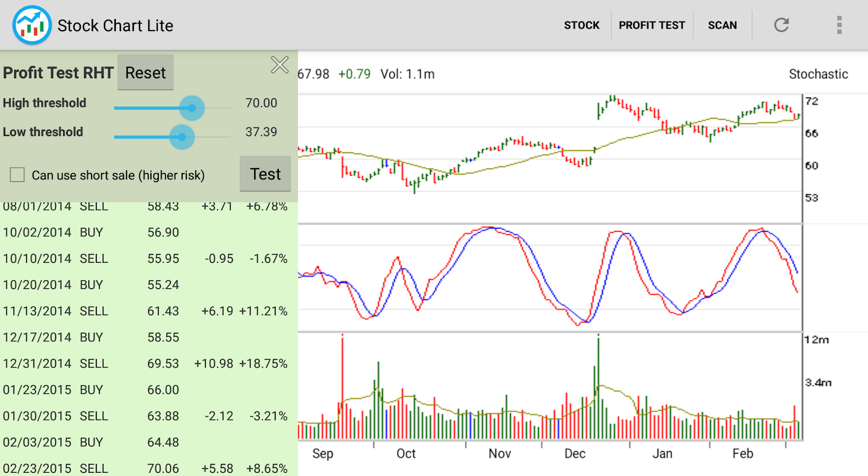
Task: Select PROFIT TEST in the top bar
Action: pos(652,25)
